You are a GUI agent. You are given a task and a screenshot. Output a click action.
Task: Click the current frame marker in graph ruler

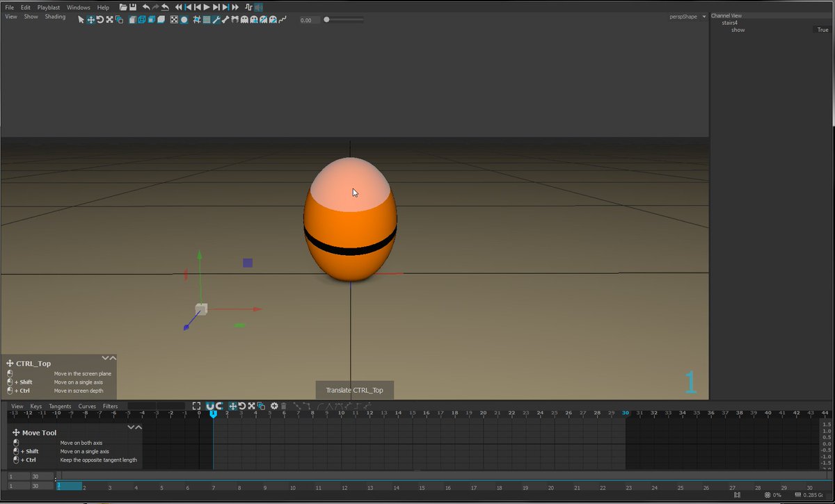pyautogui.click(x=213, y=414)
